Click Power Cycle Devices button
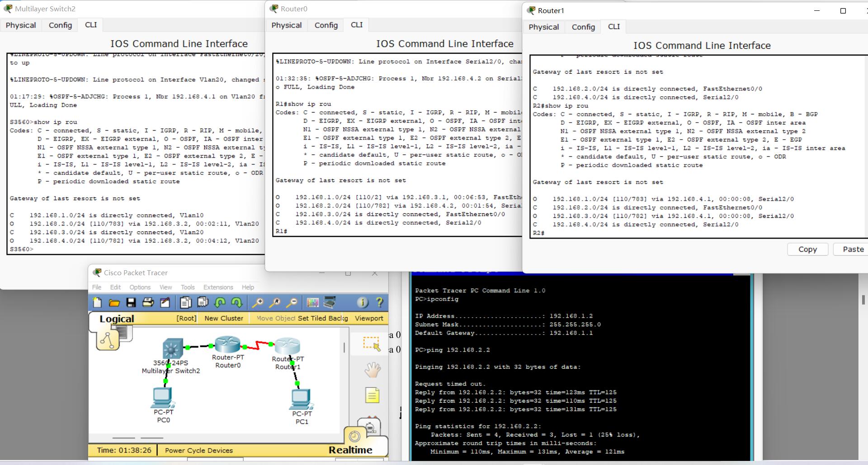Image resolution: width=868 pixels, height=465 pixels. [199, 451]
